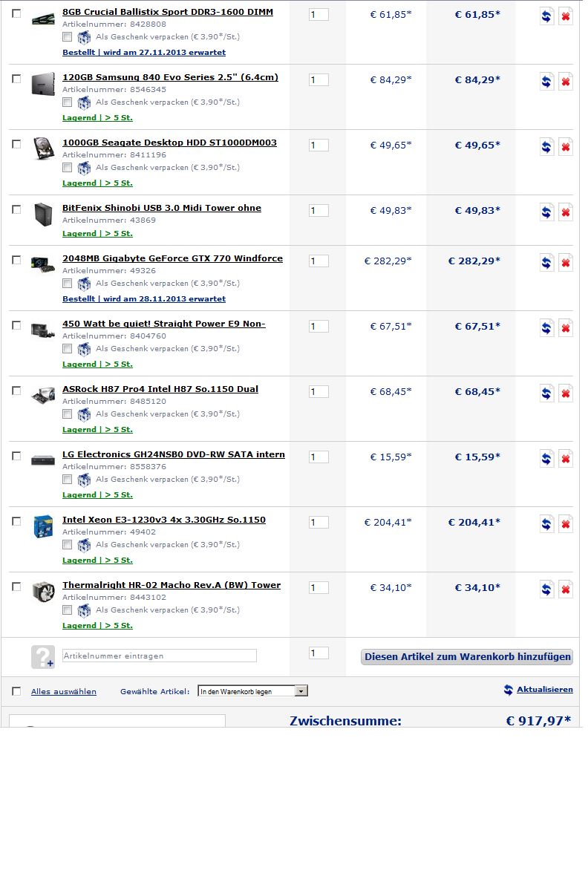Click update icon for be quiet! PSU row
The image size is (588, 882).
coord(546,328)
